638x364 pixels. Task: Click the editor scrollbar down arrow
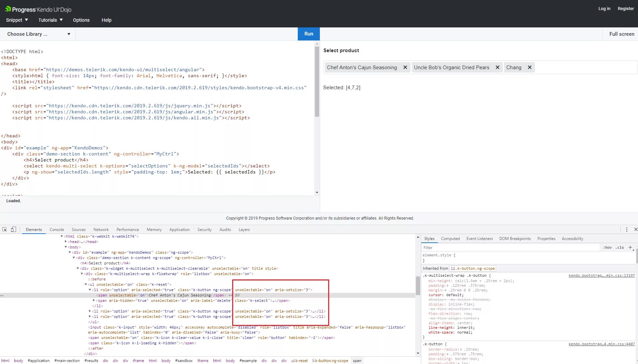[x=317, y=193]
